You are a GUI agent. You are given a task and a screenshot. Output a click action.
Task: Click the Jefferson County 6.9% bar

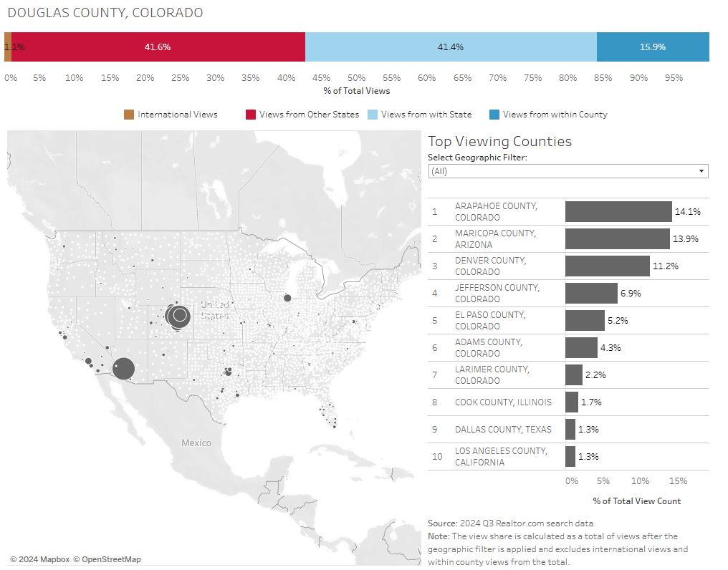[x=592, y=294]
